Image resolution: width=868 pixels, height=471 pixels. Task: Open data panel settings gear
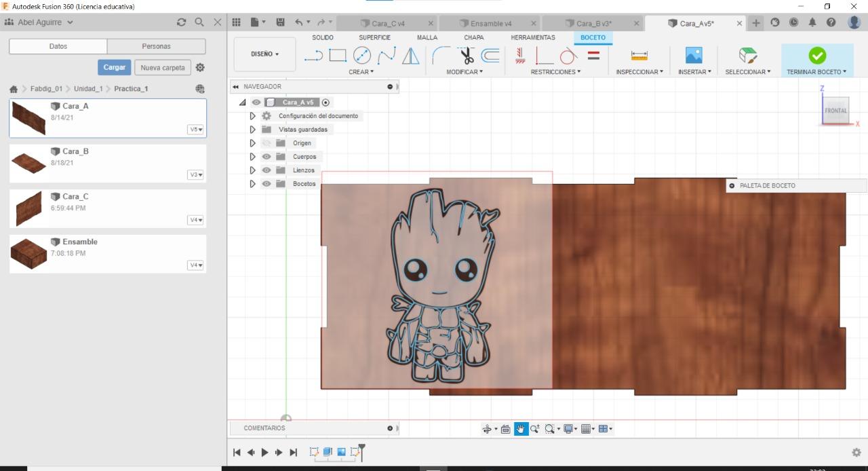click(200, 68)
